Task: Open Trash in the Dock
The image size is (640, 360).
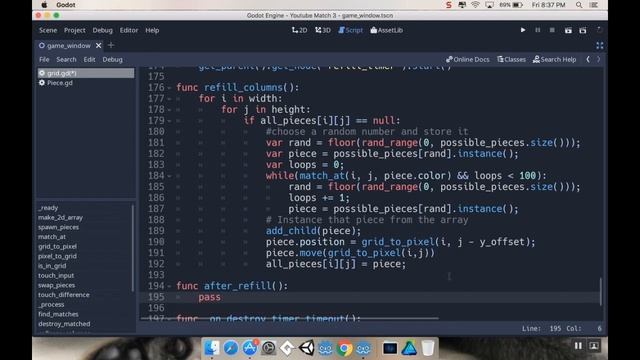Action: [x=427, y=348]
